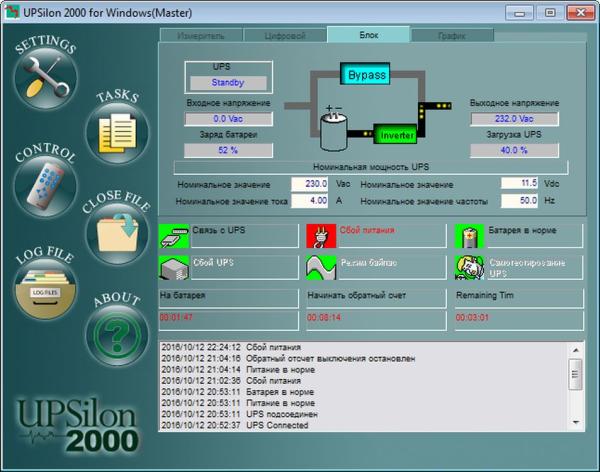Select log entry 20:53:11 Батарея в норме
Screen dimensions: 600x472
coord(364,392)
